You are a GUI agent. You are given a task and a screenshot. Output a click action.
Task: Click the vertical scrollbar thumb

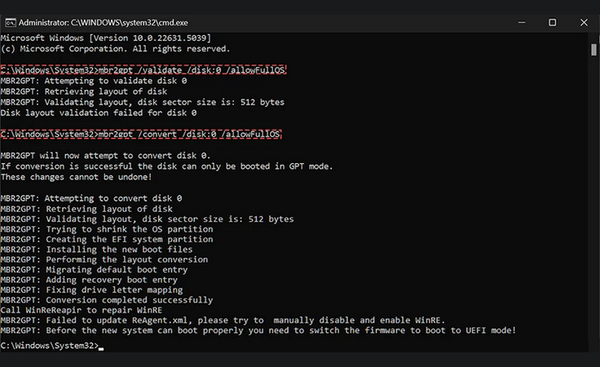pos(593,50)
